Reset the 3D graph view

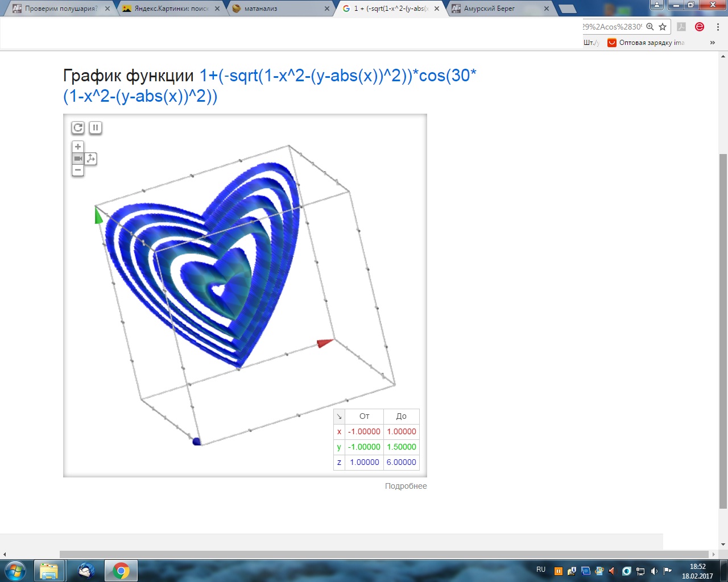point(78,128)
